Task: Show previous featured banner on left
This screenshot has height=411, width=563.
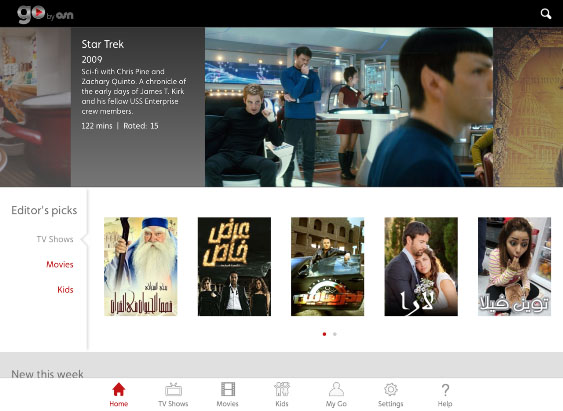Action: click(x=35, y=107)
